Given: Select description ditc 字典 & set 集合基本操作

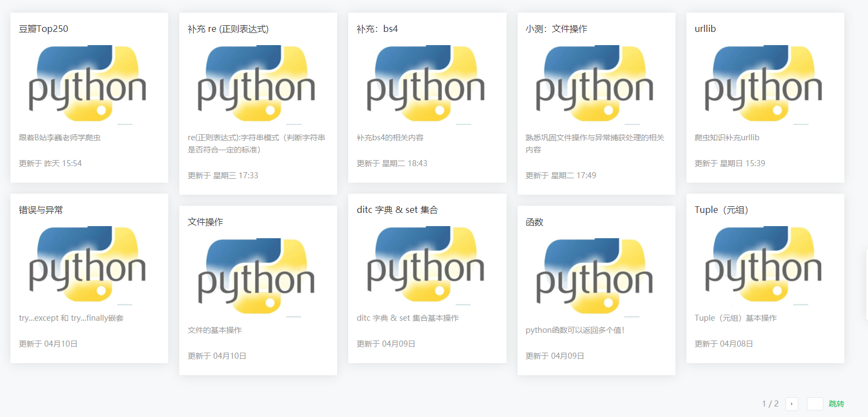Looking at the screenshot, I should click(408, 318).
